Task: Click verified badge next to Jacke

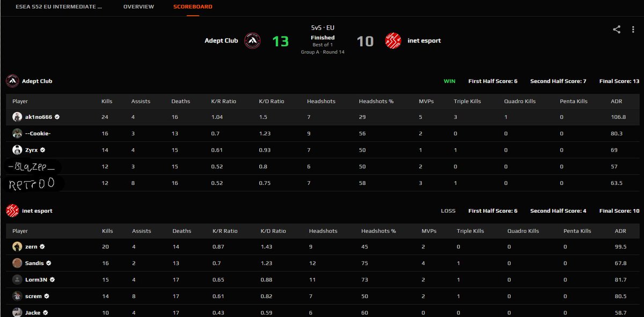Action: tap(46, 313)
